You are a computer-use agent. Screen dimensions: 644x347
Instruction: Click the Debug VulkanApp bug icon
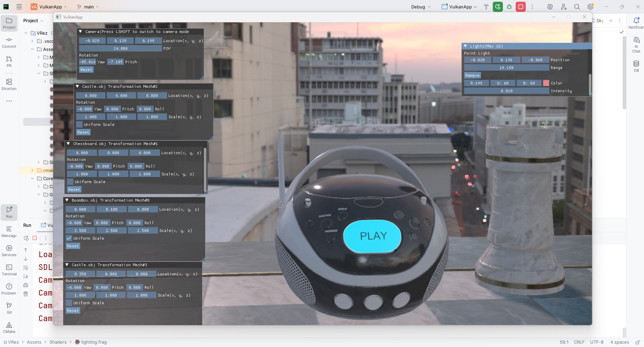coord(509,7)
